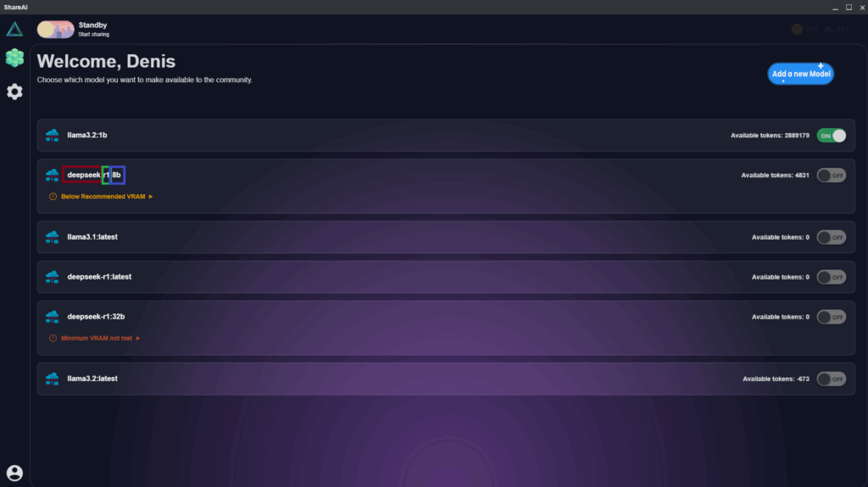This screenshot has height=487, width=868.
Task: Select the llama3.2:latest model name
Action: [x=92, y=379]
